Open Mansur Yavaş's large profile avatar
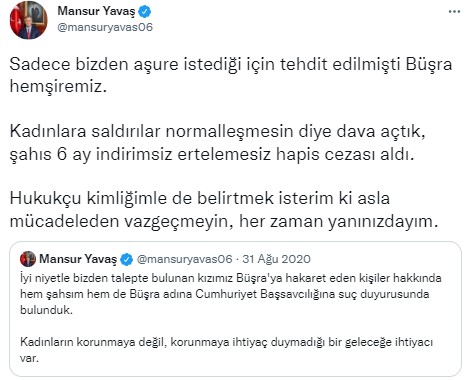Viewport: 475px width, 380px height. (x=28, y=20)
